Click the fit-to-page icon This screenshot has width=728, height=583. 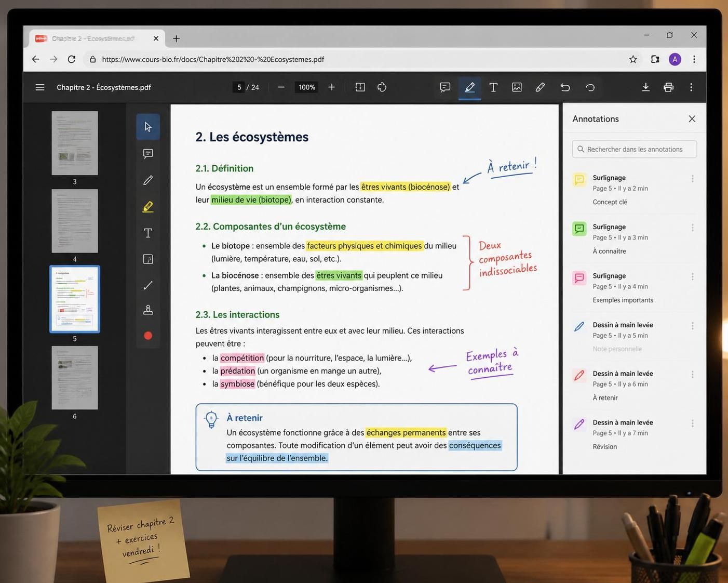pos(360,87)
